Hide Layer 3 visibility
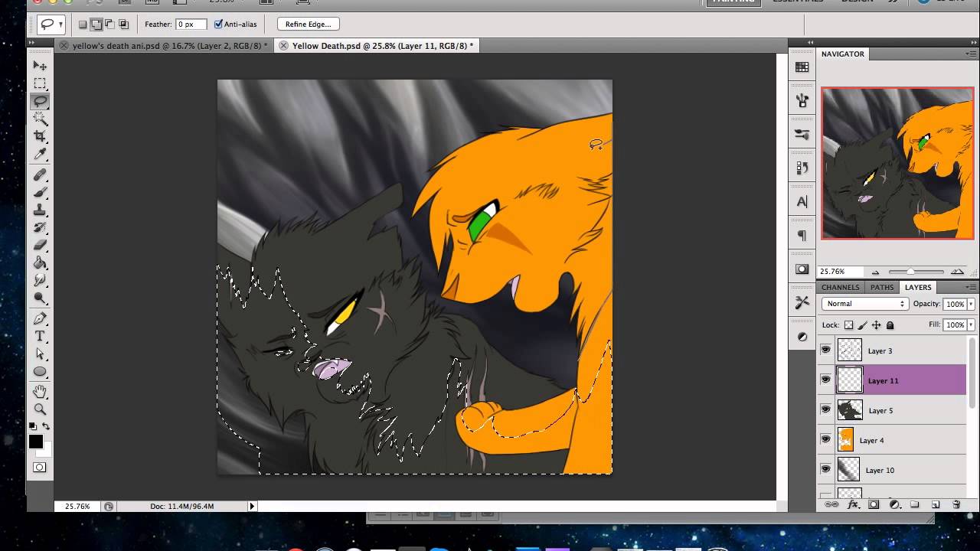Screen dimensions: 980x551 point(825,350)
